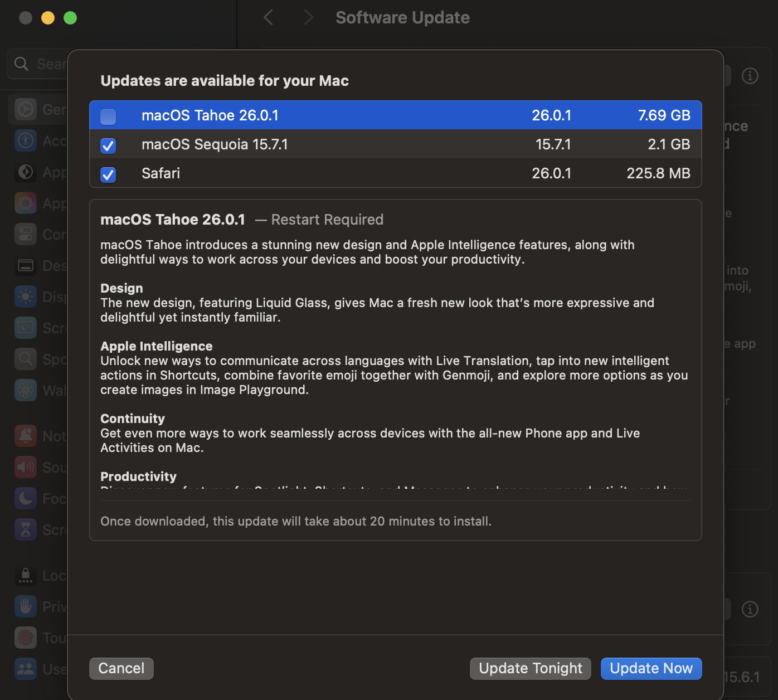The width and height of the screenshot is (778, 700).
Task: Go to Desktop & Dock sidebar icon
Action: click(26, 265)
